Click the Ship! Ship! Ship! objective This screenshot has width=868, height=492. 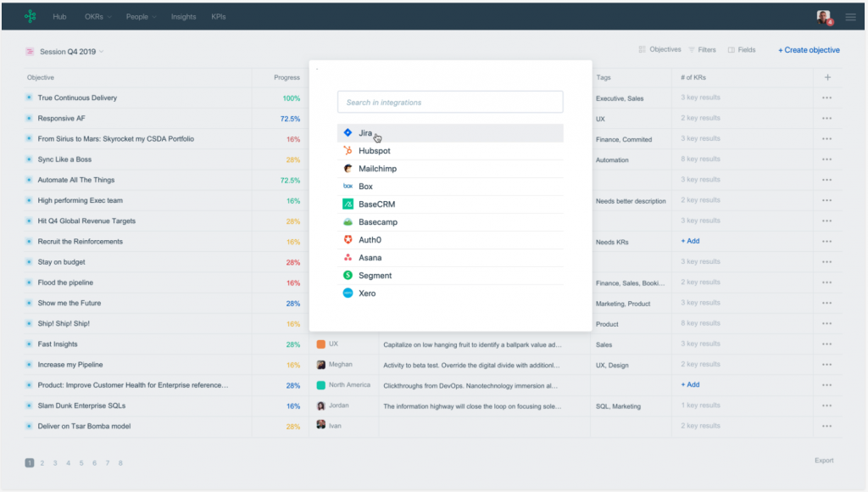click(64, 323)
